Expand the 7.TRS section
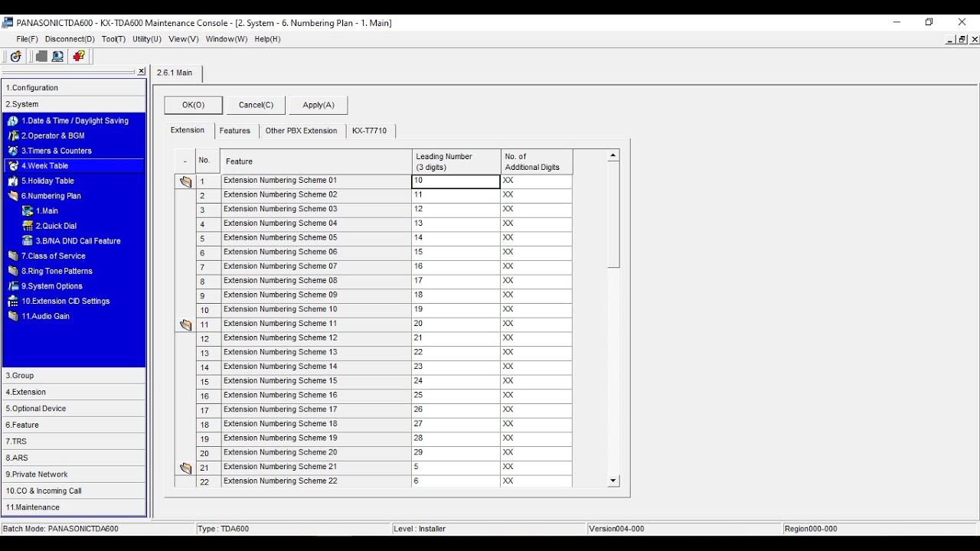The image size is (980, 551). [x=74, y=442]
